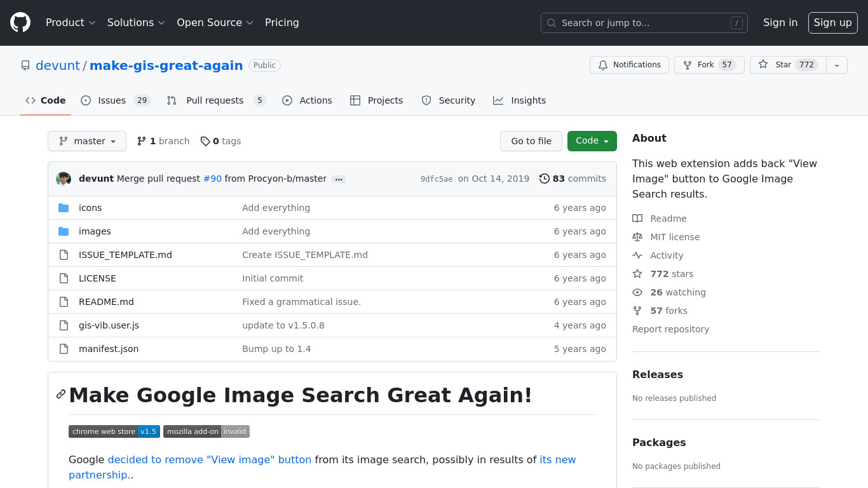Switch to the Actions tab
This screenshot has width=868, height=488.
(x=307, y=100)
